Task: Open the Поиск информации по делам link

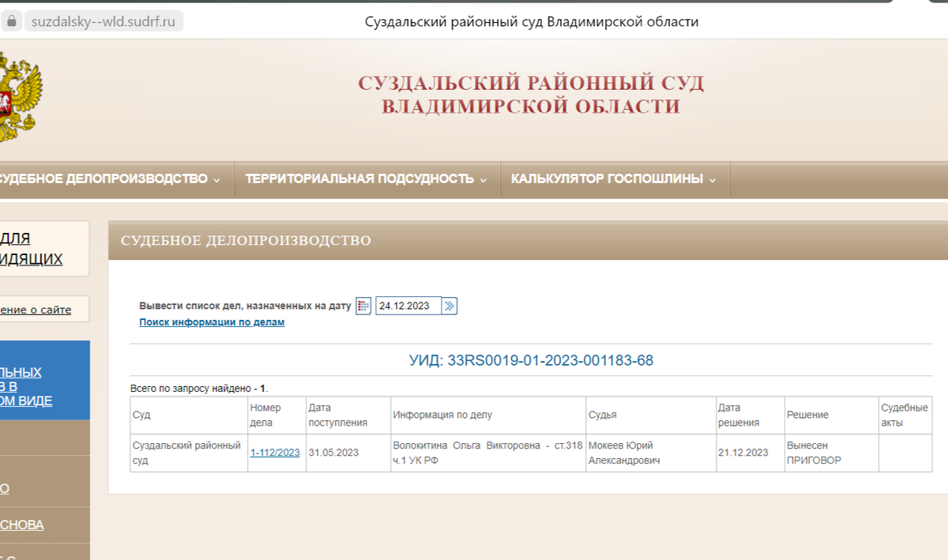Action: click(x=210, y=323)
